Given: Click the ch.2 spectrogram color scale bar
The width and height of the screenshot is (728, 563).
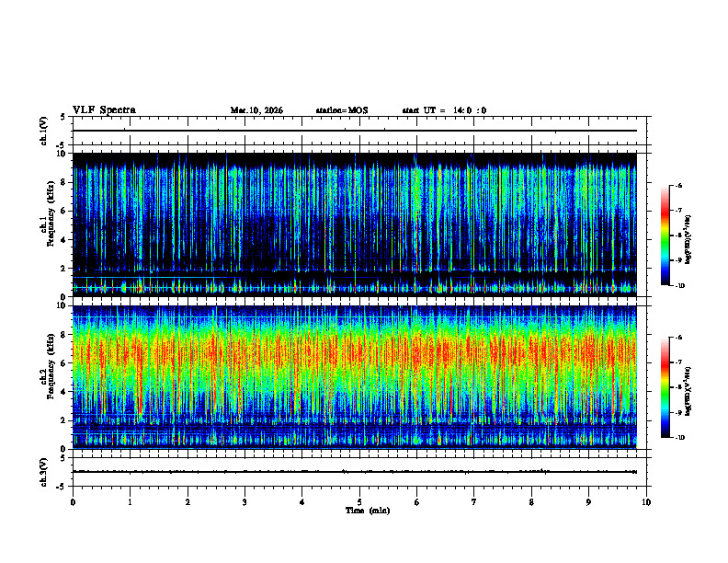Looking at the screenshot, I should tap(665, 387).
